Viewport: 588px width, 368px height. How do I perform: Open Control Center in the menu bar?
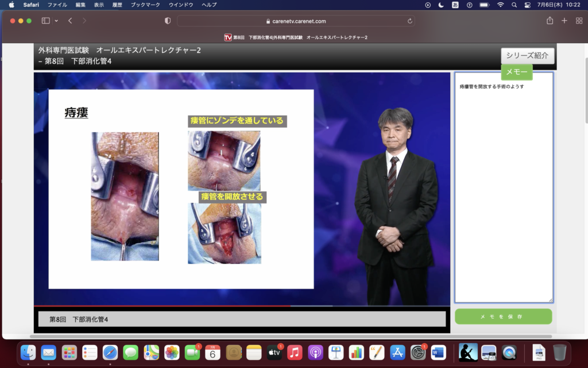coord(527,5)
